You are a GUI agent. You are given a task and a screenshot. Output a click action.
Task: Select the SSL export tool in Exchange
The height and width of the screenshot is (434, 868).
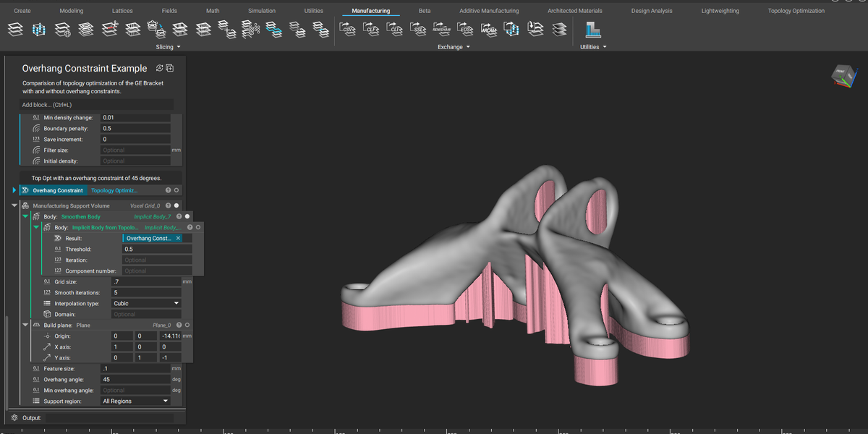click(x=418, y=29)
